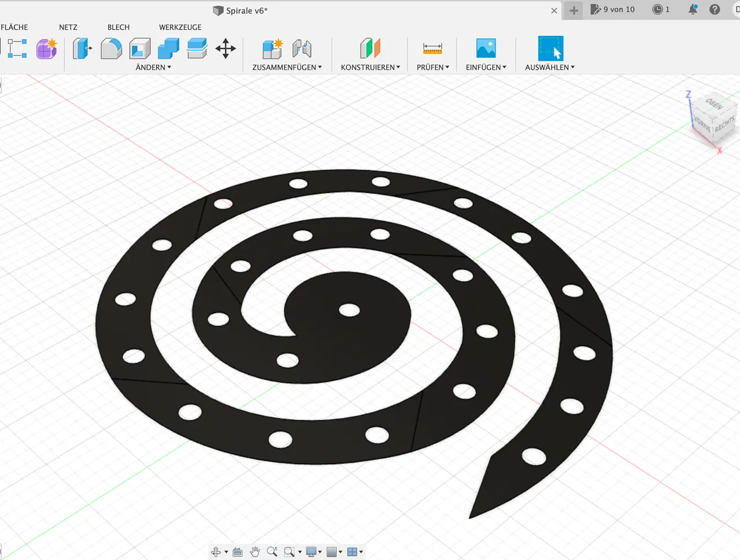Screen dimensions: 740x560
Task: Open the help question mark
Action: click(715, 9)
